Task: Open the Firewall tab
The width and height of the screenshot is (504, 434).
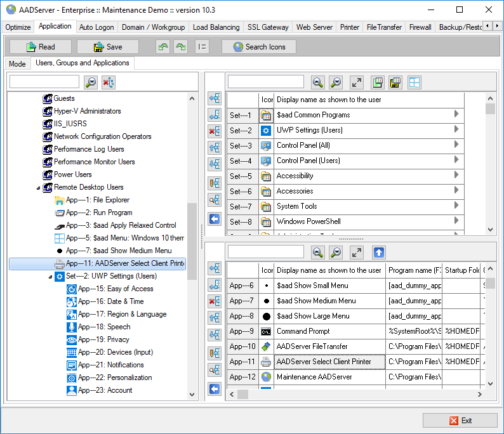Action: (x=420, y=27)
